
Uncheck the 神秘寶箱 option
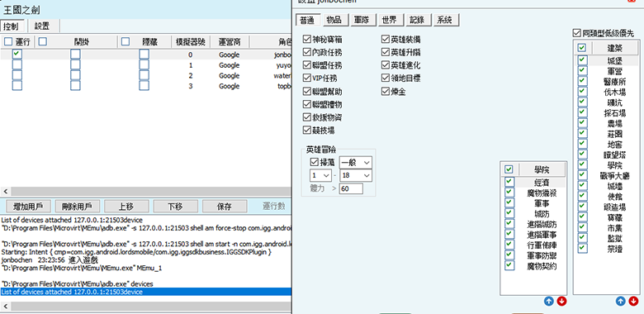coord(307,40)
